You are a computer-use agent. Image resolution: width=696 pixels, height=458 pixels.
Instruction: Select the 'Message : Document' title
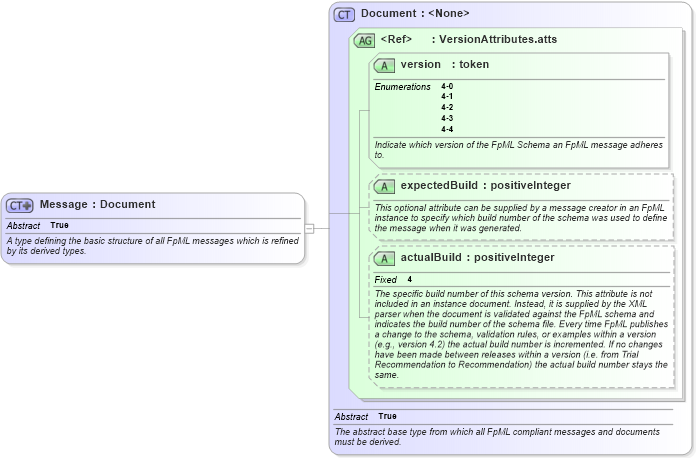97,204
